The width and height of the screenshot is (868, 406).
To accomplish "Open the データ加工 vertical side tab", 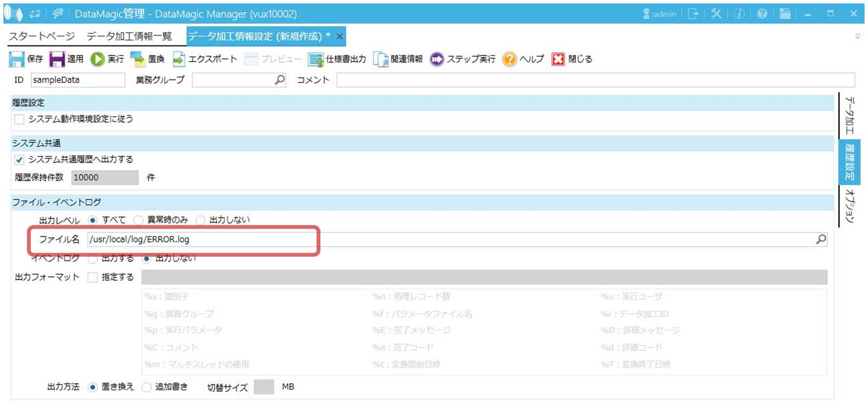I will [x=850, y=115].
